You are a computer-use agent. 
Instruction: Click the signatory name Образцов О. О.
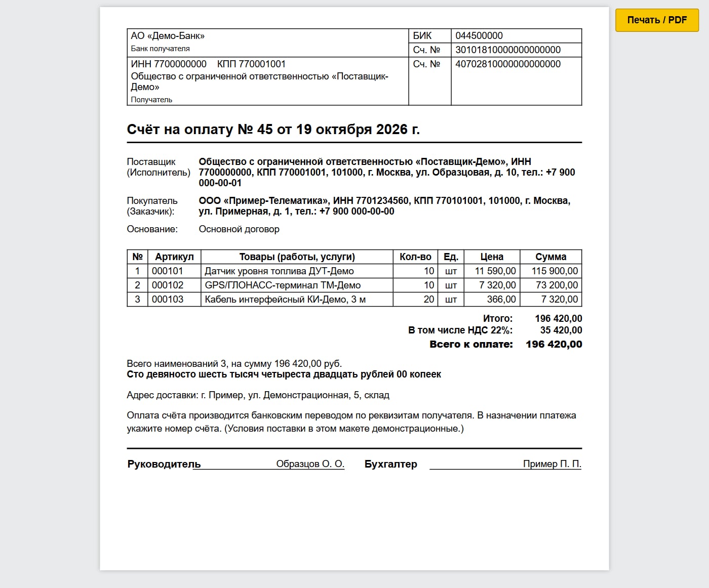coord(310,464)
